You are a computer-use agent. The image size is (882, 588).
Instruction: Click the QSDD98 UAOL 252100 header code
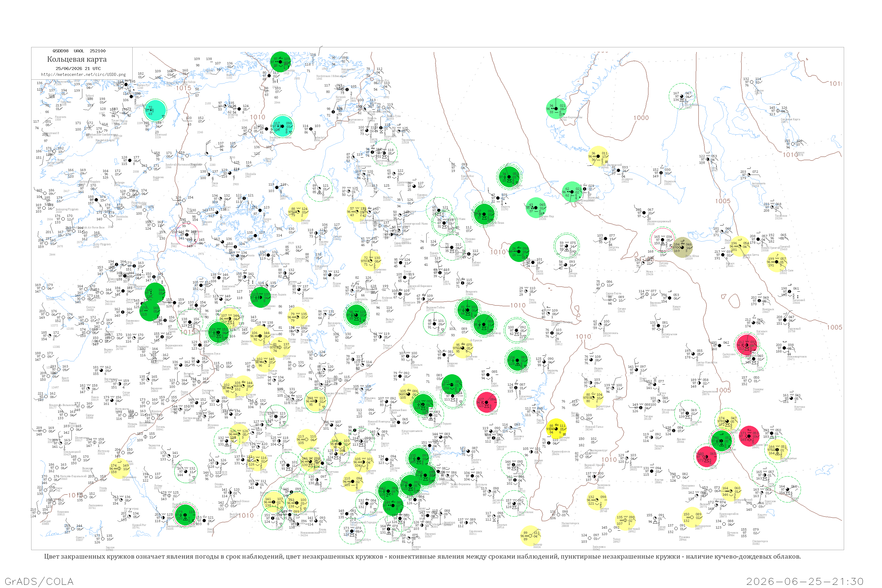pos(79,51)
